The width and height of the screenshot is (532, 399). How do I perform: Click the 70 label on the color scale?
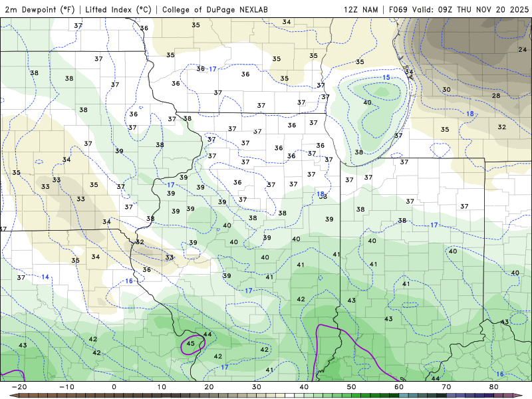pos(446,387)
